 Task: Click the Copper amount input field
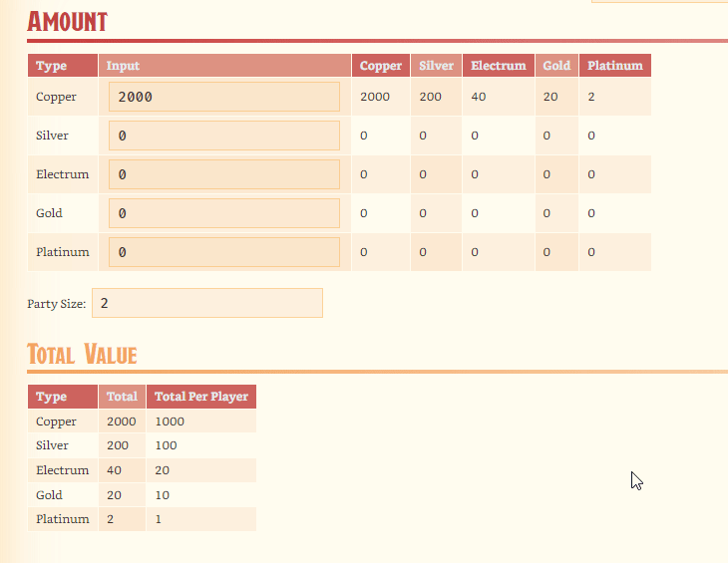click(x=223, y=97)
